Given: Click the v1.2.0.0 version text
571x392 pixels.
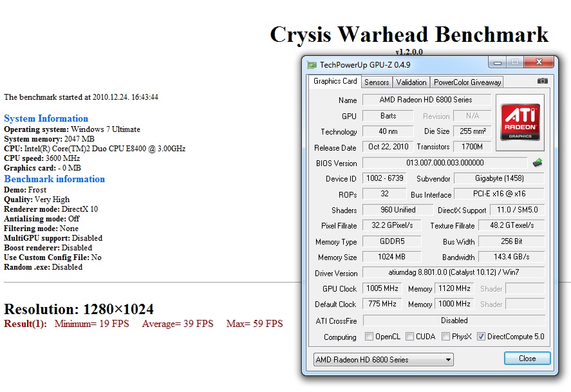Looking at the screenshot, I should [x=409, y=51].
